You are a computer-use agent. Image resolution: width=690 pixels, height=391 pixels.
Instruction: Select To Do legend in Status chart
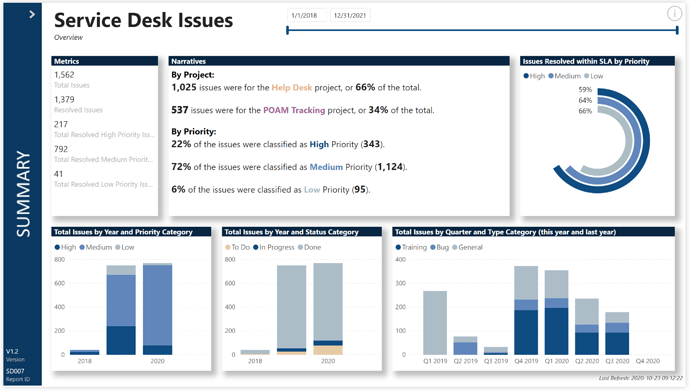[x=238, y=247]
